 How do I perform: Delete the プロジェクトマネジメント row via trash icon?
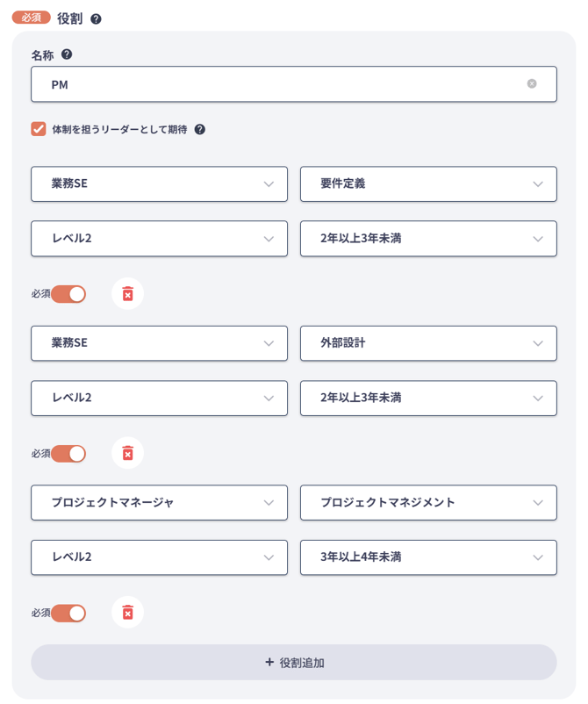tap(128, 613)
